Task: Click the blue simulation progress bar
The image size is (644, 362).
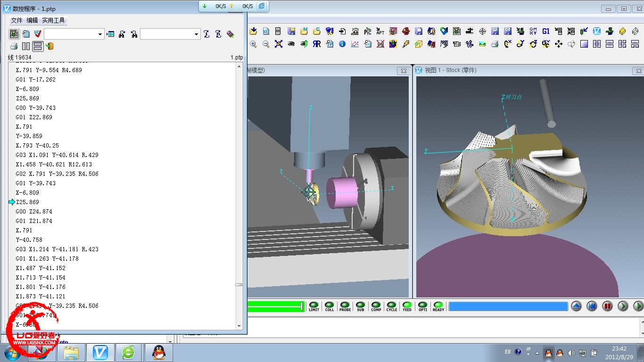Action: click(508, 306)
